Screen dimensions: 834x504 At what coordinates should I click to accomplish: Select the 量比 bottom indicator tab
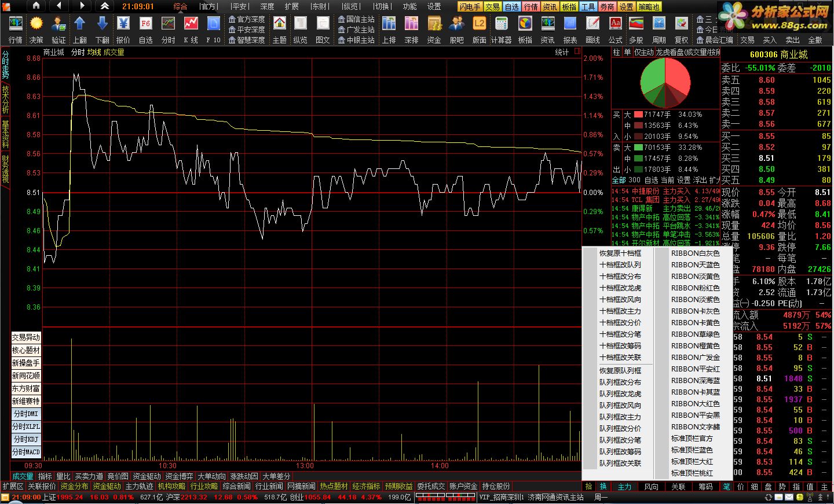click(x=63, y=476)
